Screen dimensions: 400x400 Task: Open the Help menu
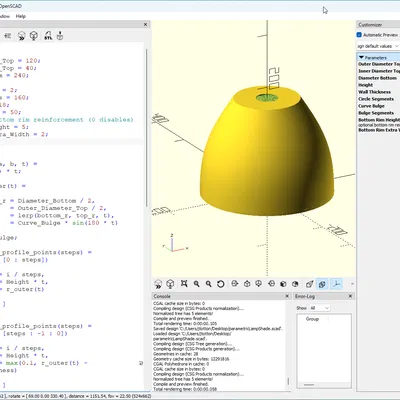pos(21,16)
